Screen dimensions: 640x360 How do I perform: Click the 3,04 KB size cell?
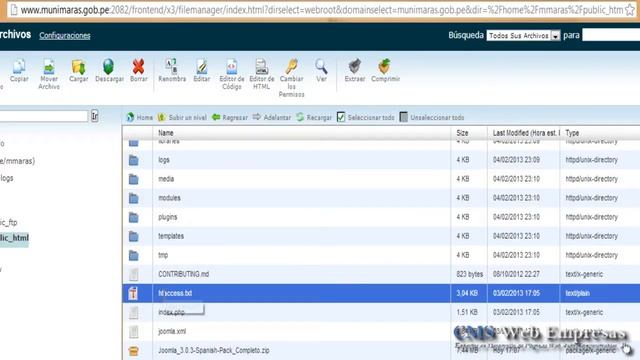point(467,293)
